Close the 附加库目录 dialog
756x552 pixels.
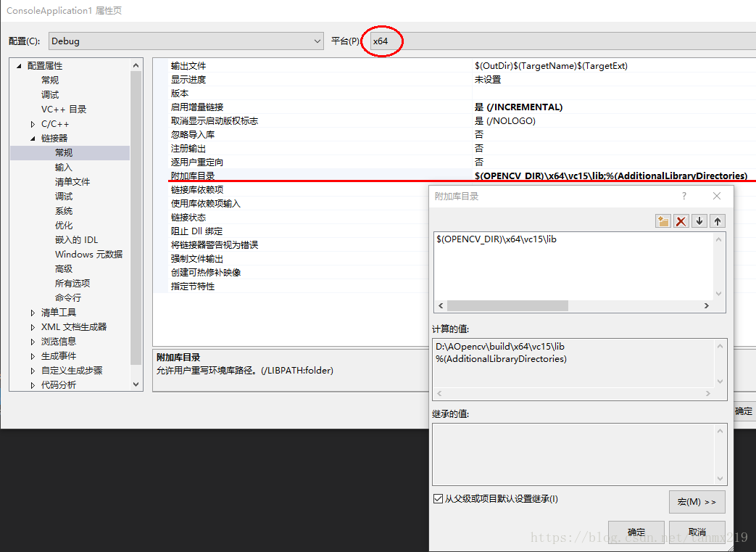click(x=717, y=196)
